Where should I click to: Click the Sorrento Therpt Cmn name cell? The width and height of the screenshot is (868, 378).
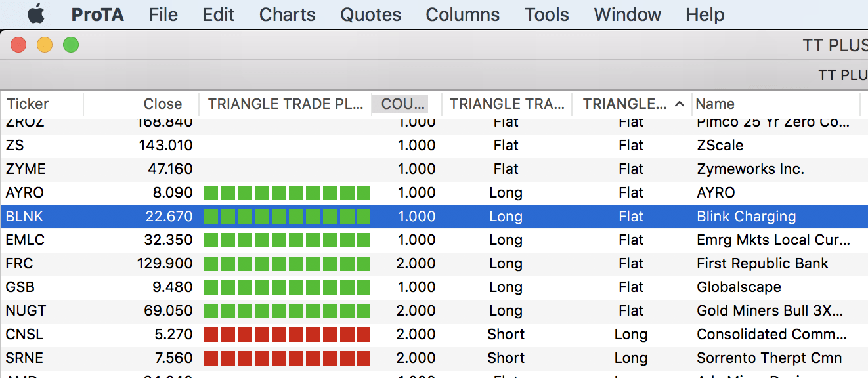click(770, 358)
